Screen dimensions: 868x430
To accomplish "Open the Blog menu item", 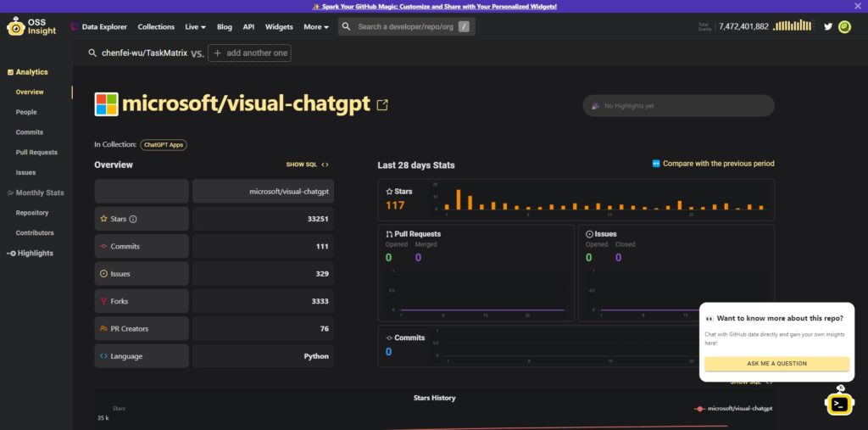I will [225, 26].
